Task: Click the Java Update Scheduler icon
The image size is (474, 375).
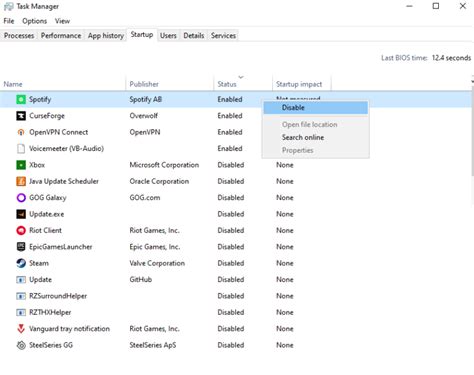Action: pyautogui.click(x=21, y=181)
